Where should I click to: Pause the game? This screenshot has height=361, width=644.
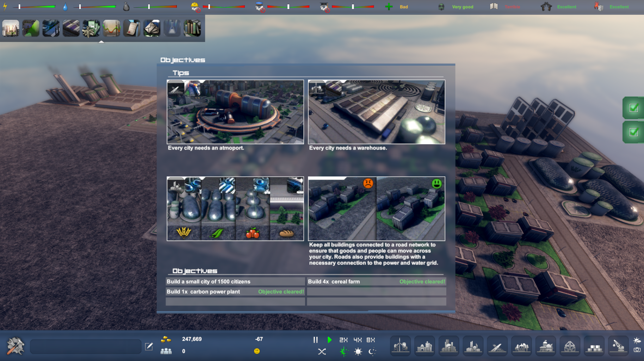tap(316, 340)
